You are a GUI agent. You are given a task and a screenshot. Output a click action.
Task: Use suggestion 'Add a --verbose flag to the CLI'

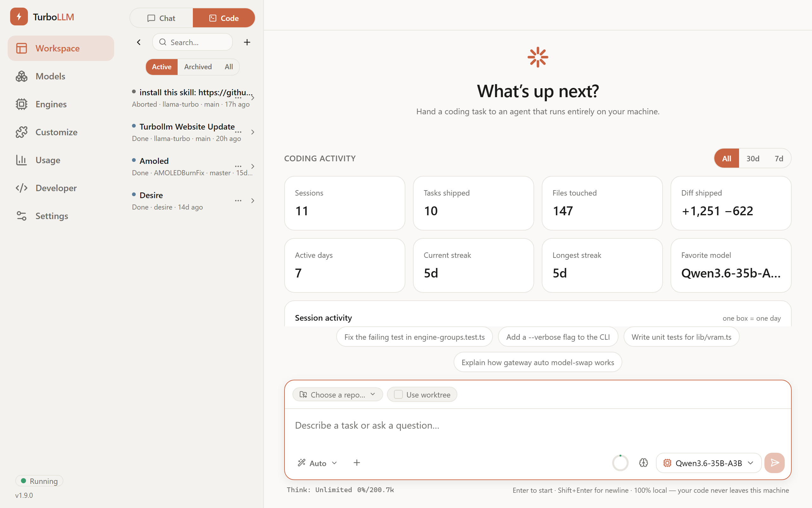(558, 337)
